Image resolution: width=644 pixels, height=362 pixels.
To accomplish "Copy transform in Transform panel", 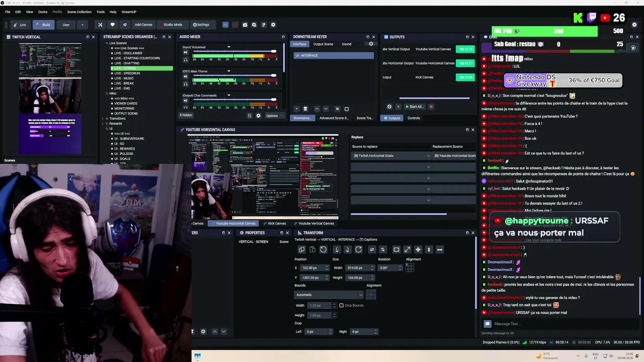I will click(x=301, y=249).
